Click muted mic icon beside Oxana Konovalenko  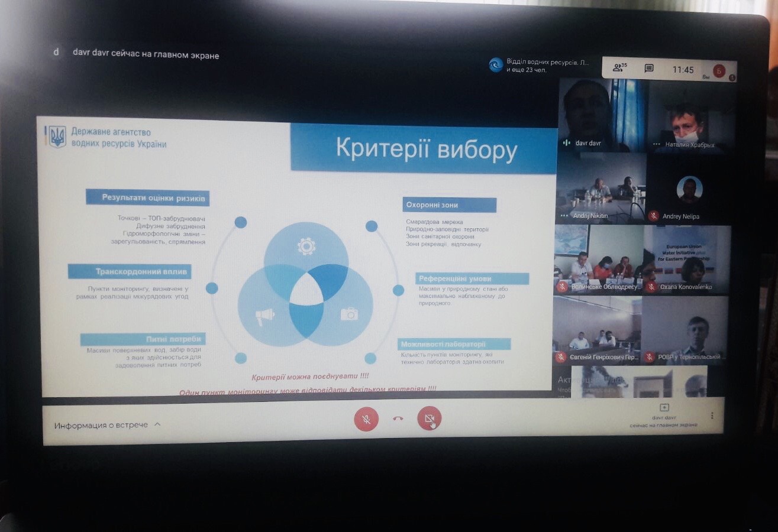coord(651,287)
